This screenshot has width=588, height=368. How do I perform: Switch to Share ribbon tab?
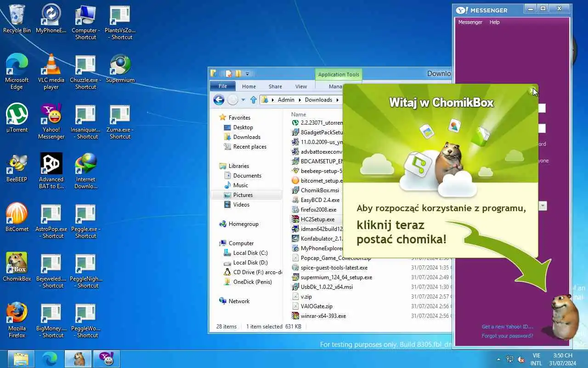tap(275, 86)
